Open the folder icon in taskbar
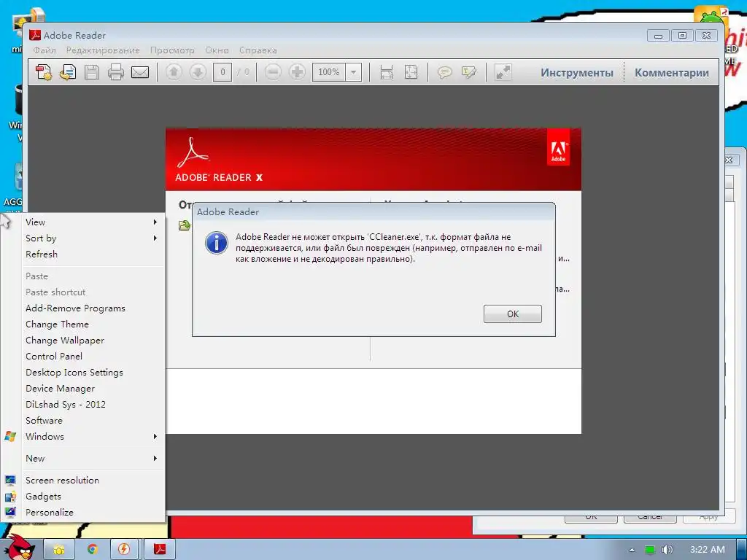 59,550
